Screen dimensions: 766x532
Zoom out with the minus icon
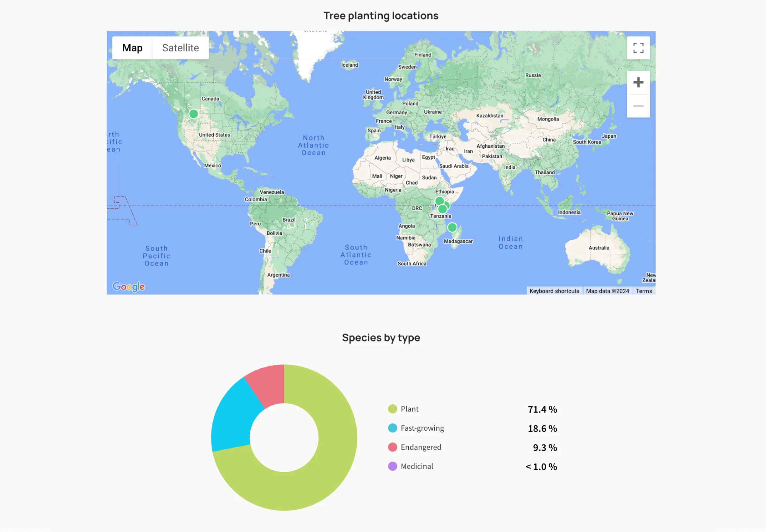638,106
